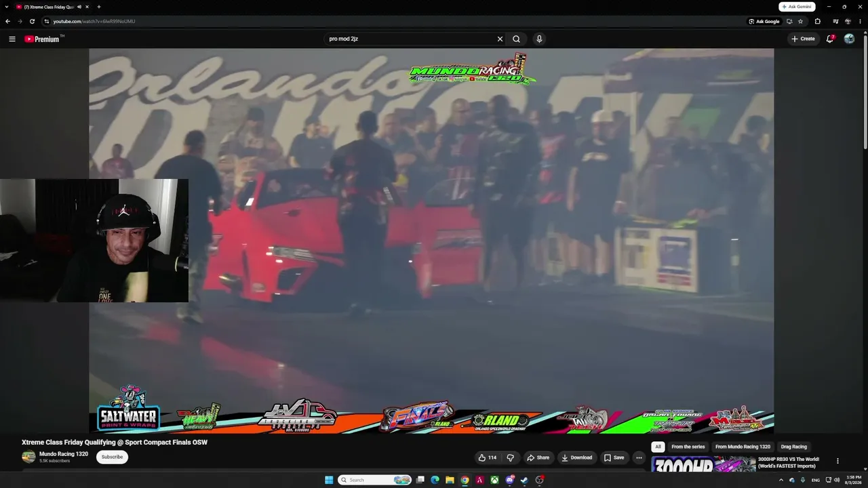Open the YouTube guide hamburger menu
This screenshot has width=868, height=488.
click(12, 39)
